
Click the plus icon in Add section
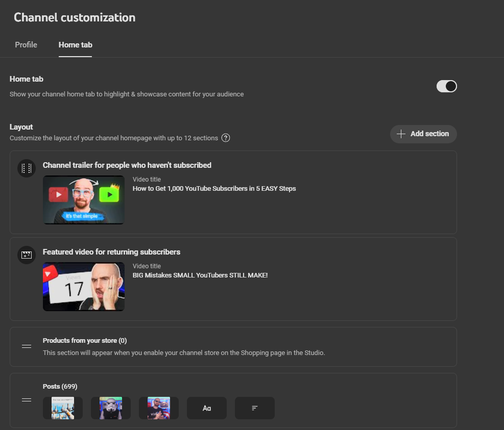[x=401, y=134]
